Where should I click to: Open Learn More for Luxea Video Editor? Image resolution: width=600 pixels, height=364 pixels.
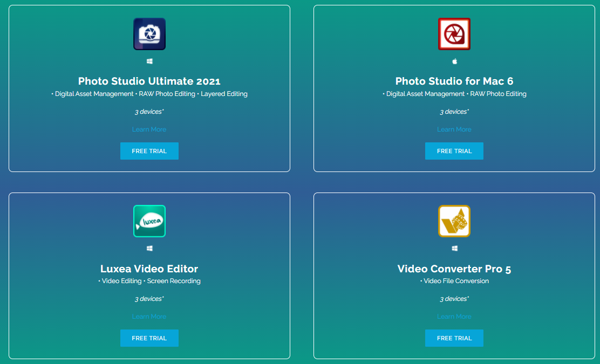pos(149,317)
